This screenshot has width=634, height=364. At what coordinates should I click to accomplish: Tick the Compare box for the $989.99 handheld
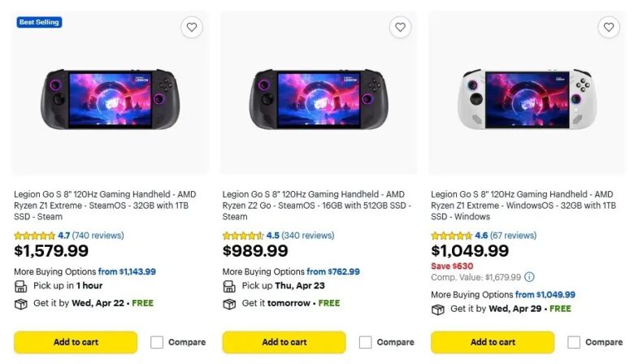coord(366,342)
